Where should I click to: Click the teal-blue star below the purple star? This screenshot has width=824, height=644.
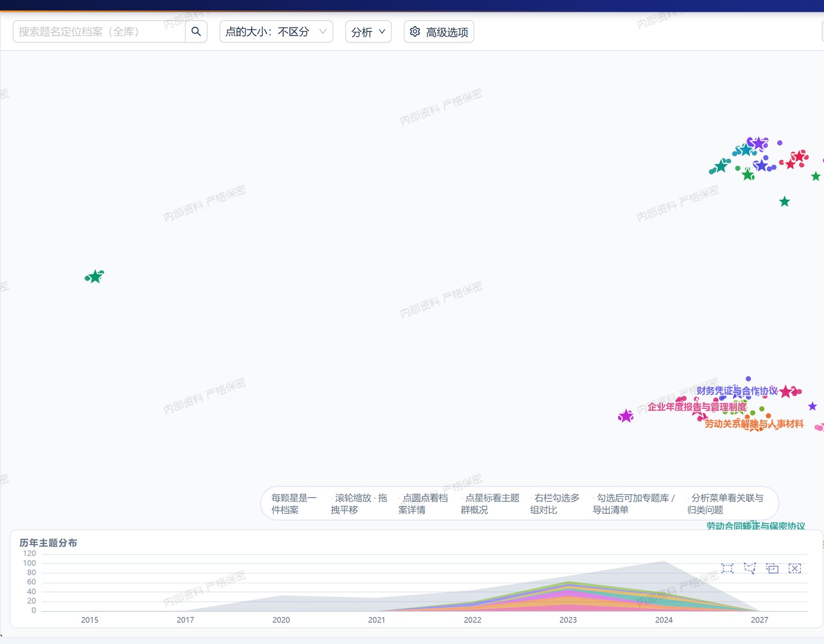(x=745, y=150)
